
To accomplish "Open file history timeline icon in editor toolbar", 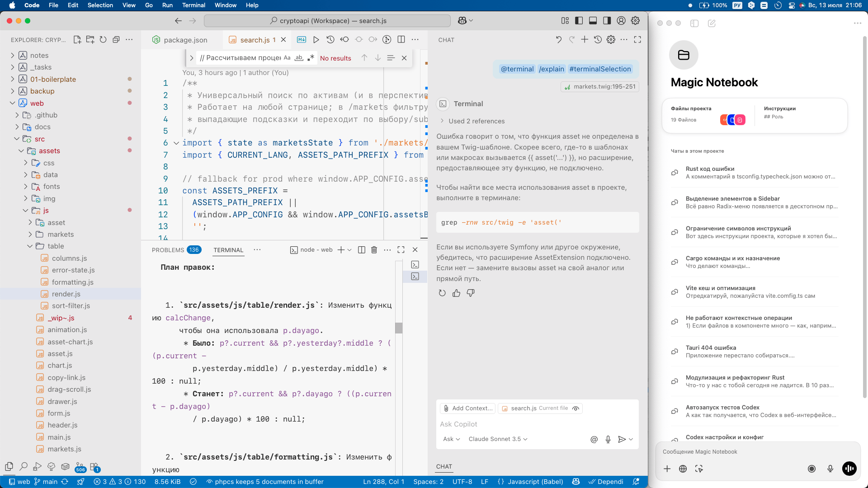I will [330, 40].
